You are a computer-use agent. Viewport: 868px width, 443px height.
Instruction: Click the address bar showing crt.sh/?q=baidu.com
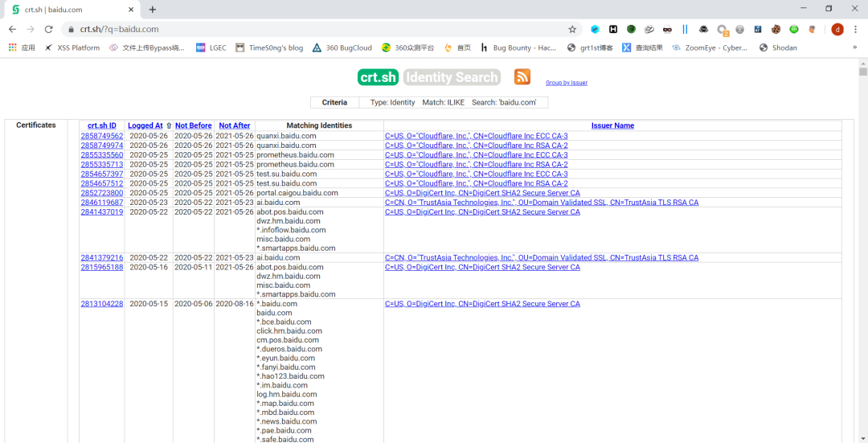[x=321, y=30]
